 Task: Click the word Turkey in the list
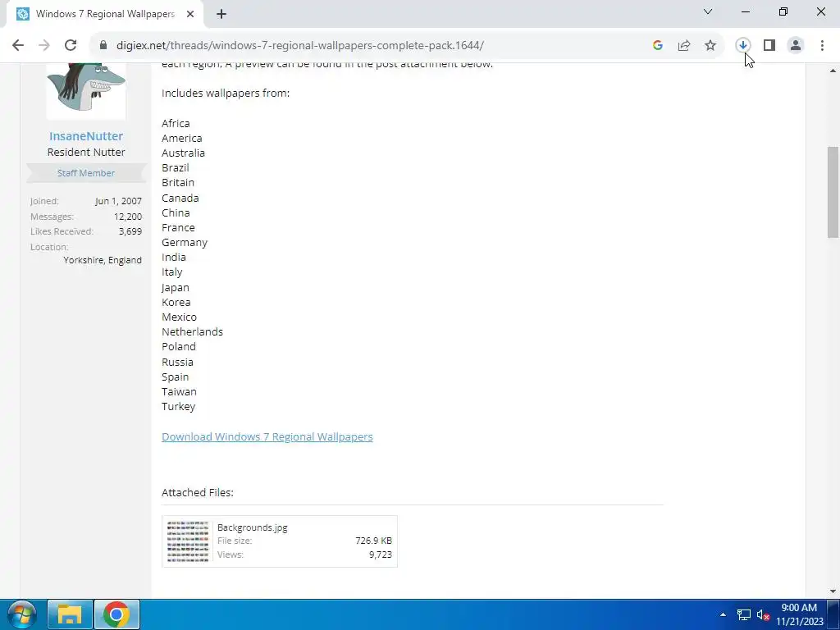pos(178,407)
